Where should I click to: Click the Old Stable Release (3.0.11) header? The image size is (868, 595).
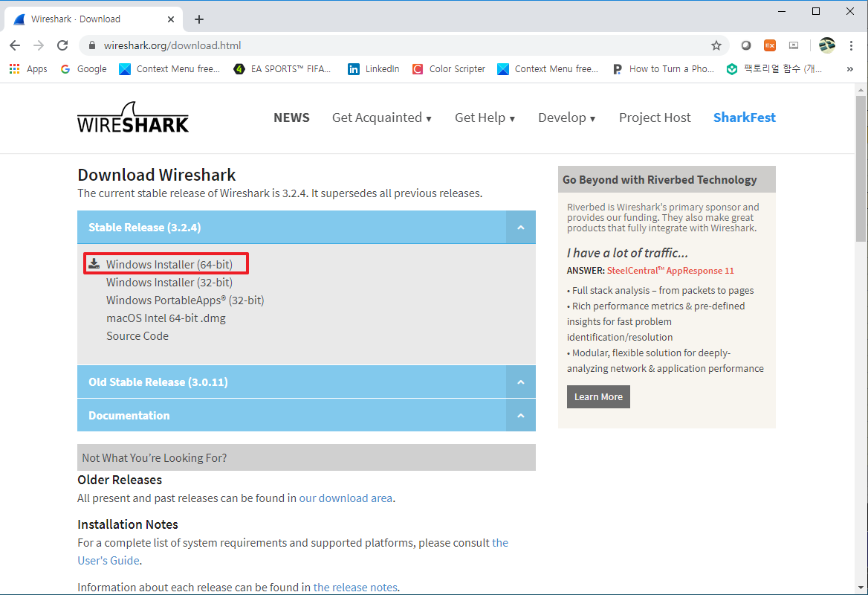(x=306, y=382)
